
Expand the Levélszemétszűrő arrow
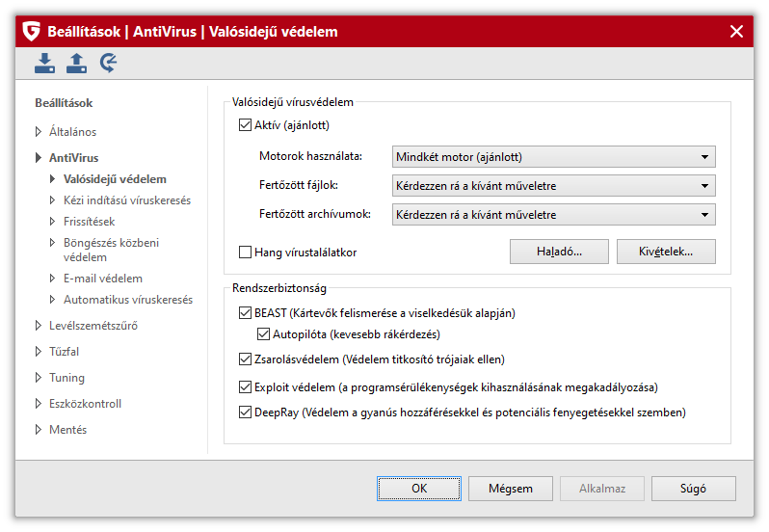(39, 325)
